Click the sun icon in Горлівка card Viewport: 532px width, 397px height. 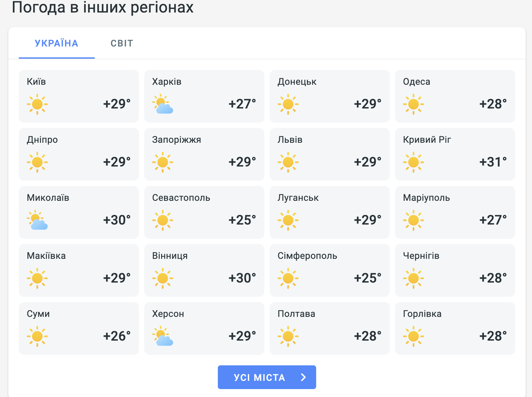[x=414, y=336]
